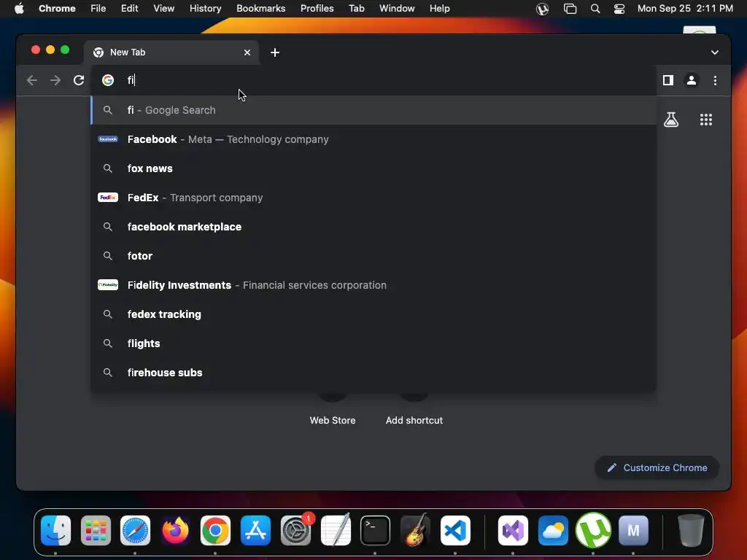The width and height of the screenshot is (747, 560).
Task: Open the Help menu
Action: pyautogui.click(x=439, y=8)
